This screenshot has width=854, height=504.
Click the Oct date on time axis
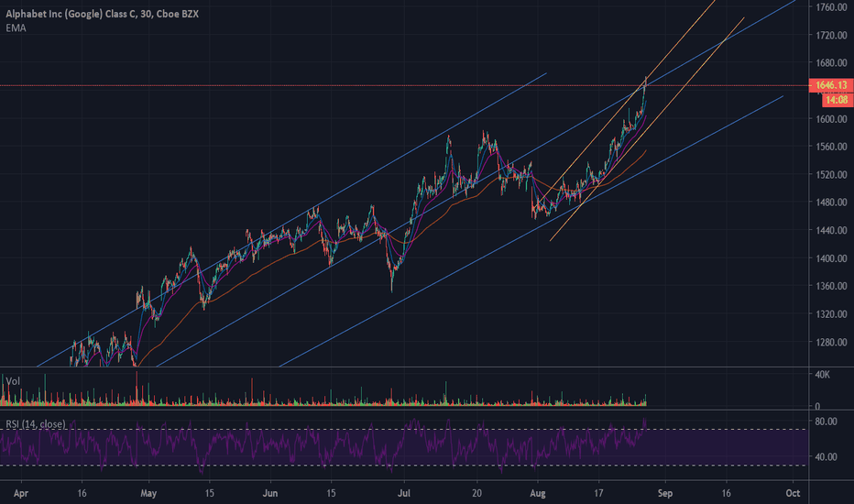tap(793, 494)
